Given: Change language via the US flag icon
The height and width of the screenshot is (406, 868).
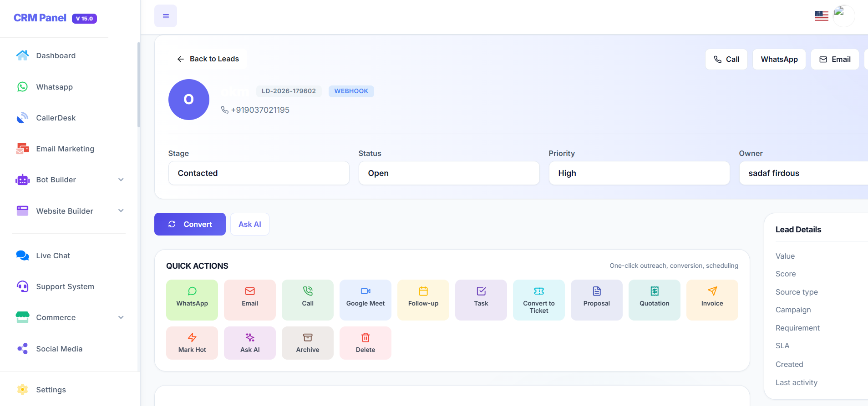Looking at the screenshot, I should 822,16.
